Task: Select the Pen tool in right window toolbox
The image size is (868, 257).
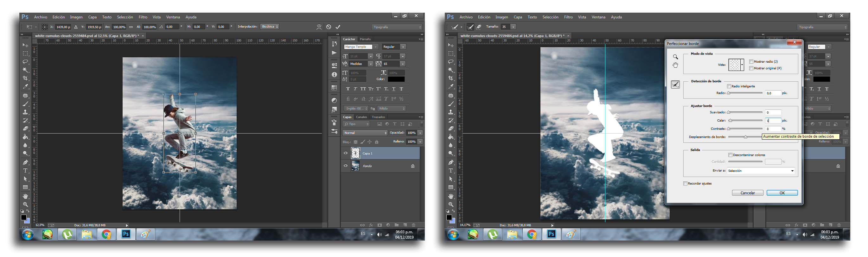Action: 451,162
